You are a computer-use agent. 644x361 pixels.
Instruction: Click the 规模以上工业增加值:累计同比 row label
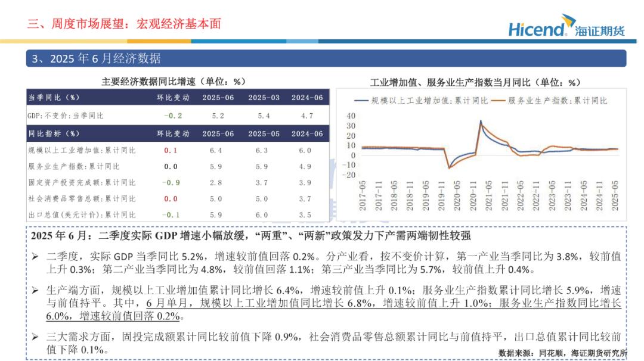[82, 151]
